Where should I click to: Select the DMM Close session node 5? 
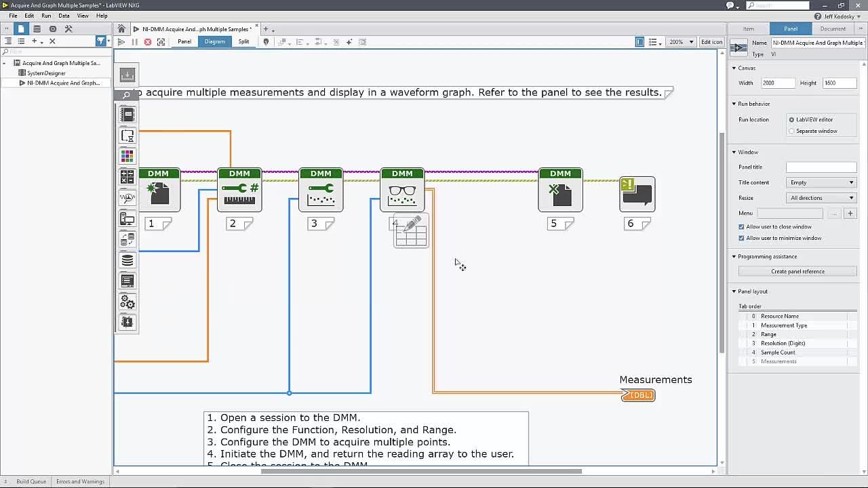(x=560, y=190)
